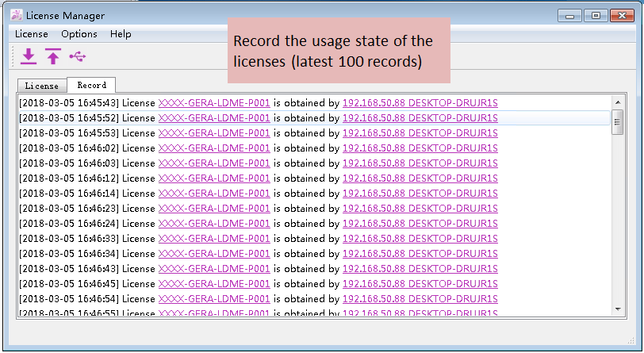Click DESKTOP-DRUJR1S link in 16:46:33 record
Image resolution: width=644 pixels, height=353 pixels.
tap(453, 239)
